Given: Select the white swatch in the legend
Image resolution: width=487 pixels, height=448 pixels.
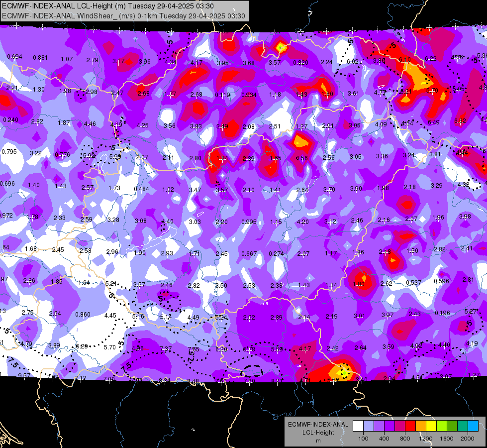Looking at the screenshot, I should click(358, 426).
